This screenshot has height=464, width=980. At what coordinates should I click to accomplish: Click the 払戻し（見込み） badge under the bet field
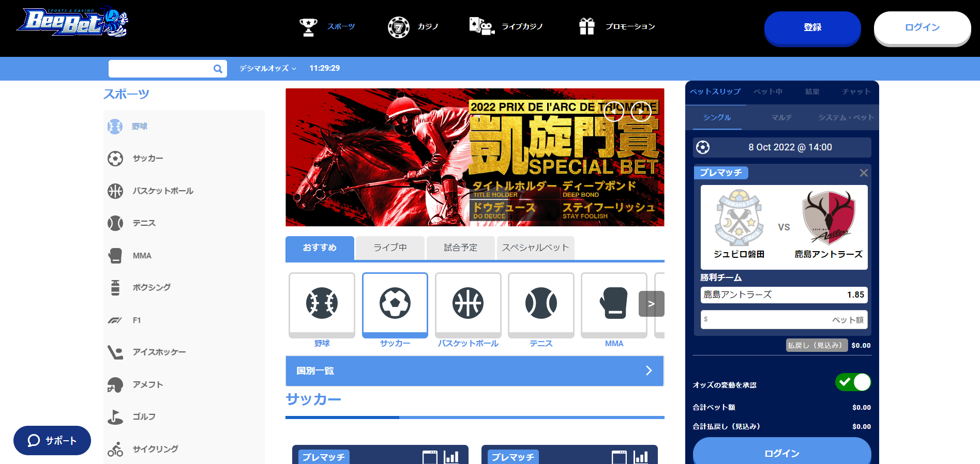click(817, 345)
